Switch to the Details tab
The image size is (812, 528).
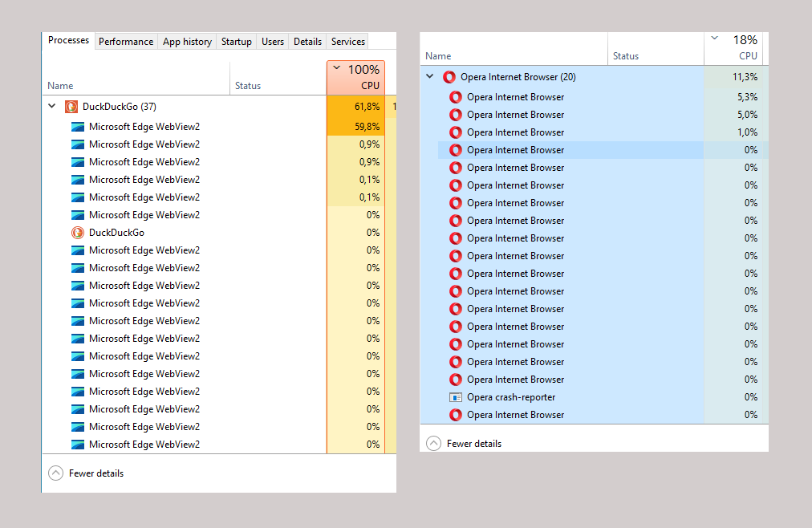coord(307,42)
